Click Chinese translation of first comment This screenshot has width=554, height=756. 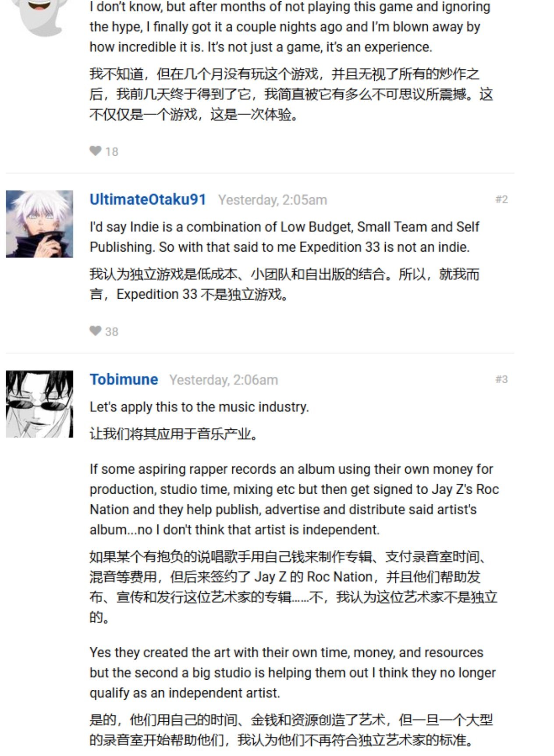pyautogui.click(x=291, y=94)
